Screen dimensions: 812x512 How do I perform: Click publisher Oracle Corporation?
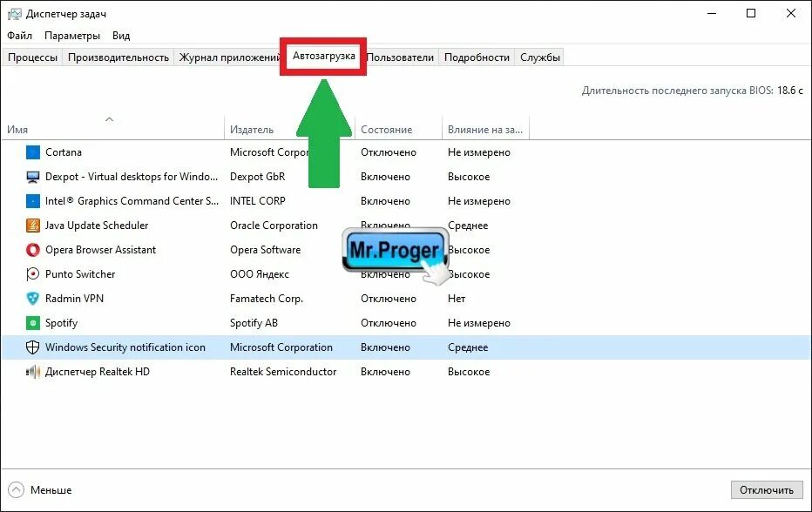click(274, 226)
